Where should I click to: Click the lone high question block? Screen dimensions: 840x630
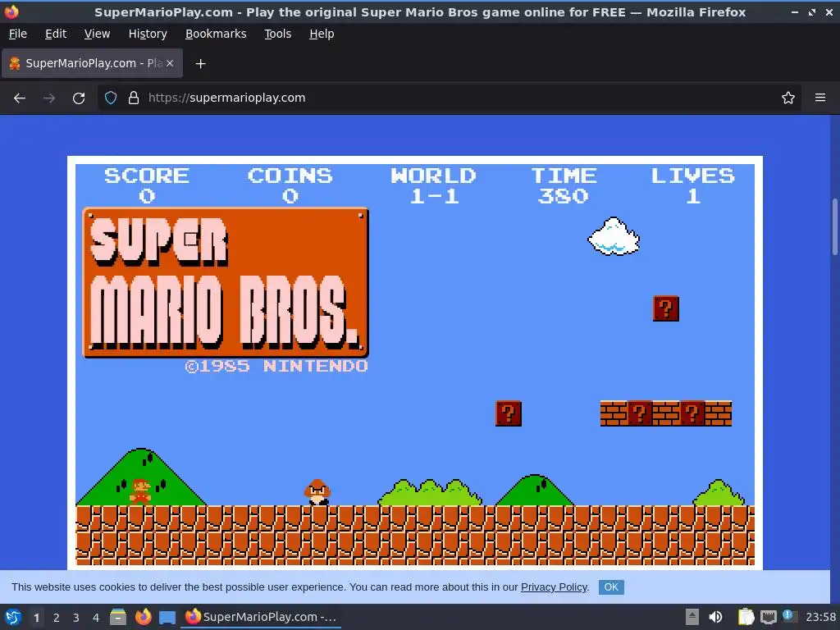coord(666,308)
